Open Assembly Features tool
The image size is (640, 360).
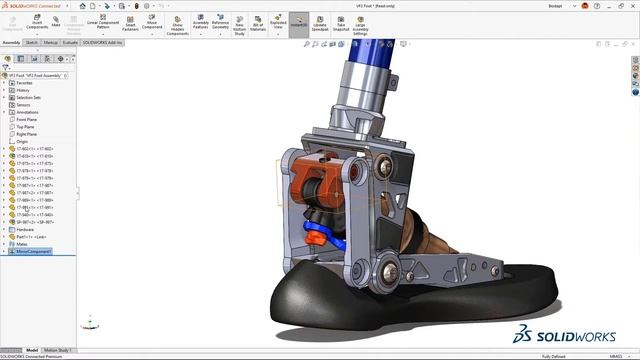click(200, 21)
